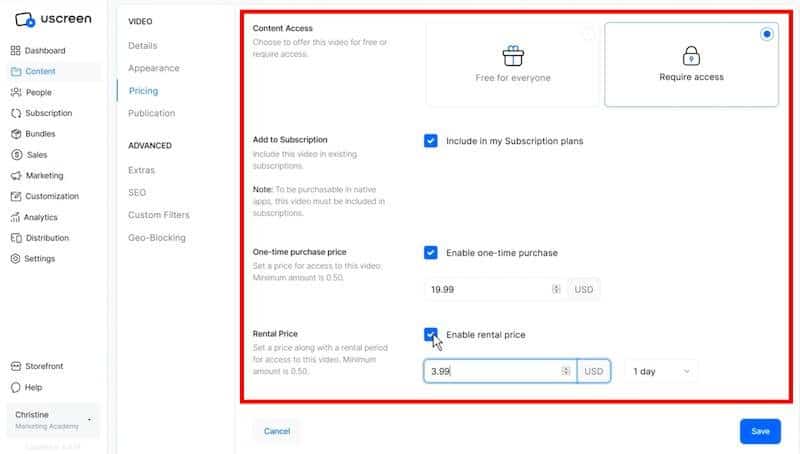This screenshot has height=454, width=800.
Task: Open Bundles using the box icon
Action: click(16, 134)
